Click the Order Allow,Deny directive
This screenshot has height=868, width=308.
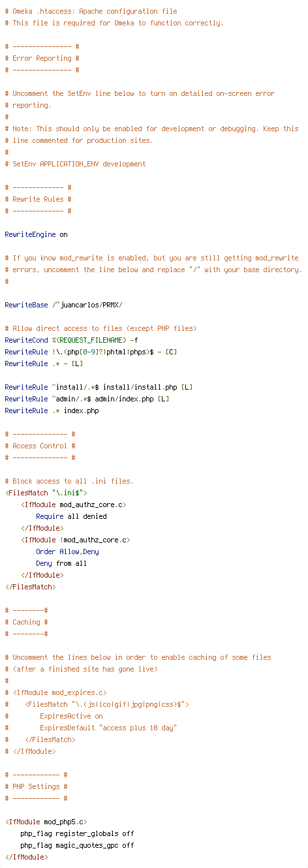click(67, 551)
